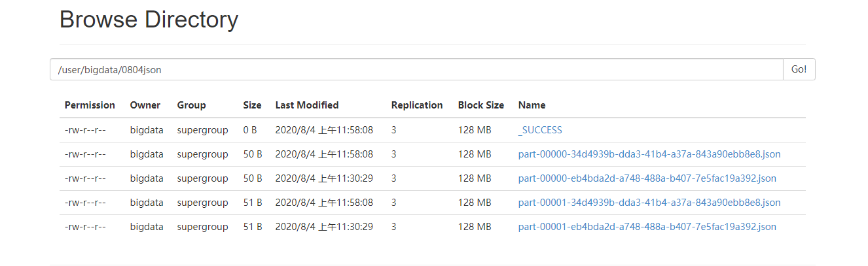Click 50 B size of part-00000-34d4939b

click(x=253, y=154)
